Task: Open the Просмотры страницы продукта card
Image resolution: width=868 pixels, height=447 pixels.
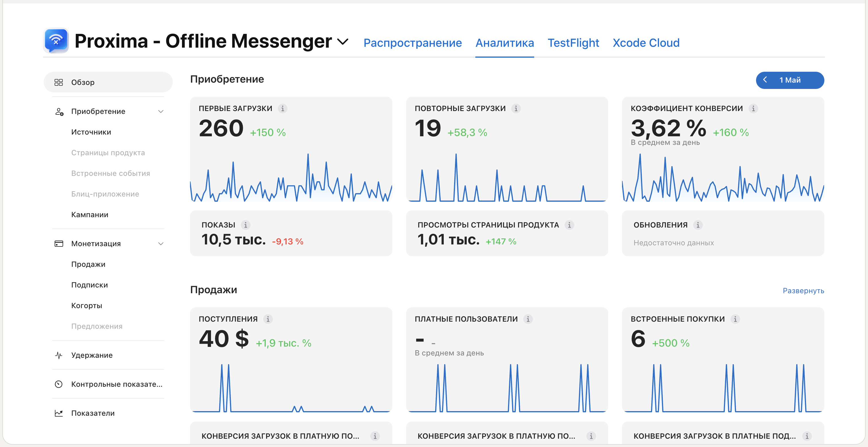Action: pyautogui.click(x=507, y=233)
